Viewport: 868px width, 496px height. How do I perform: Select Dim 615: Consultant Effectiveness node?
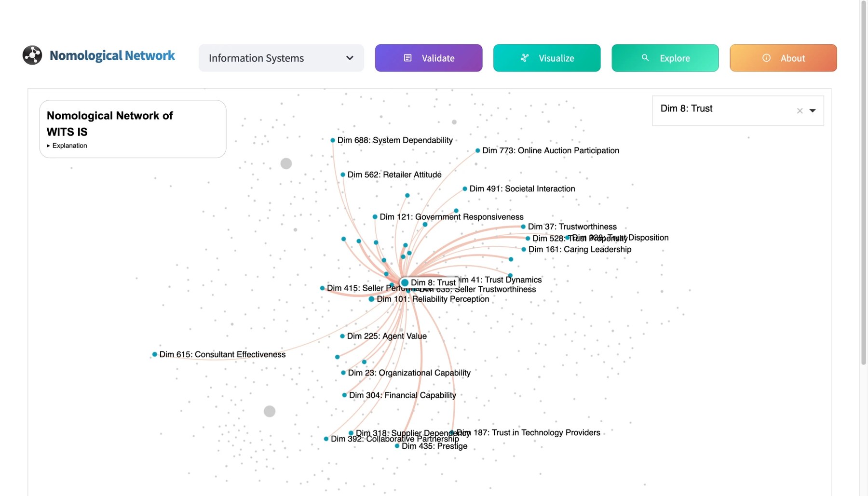pyautogui.click(x=155, y=354)
